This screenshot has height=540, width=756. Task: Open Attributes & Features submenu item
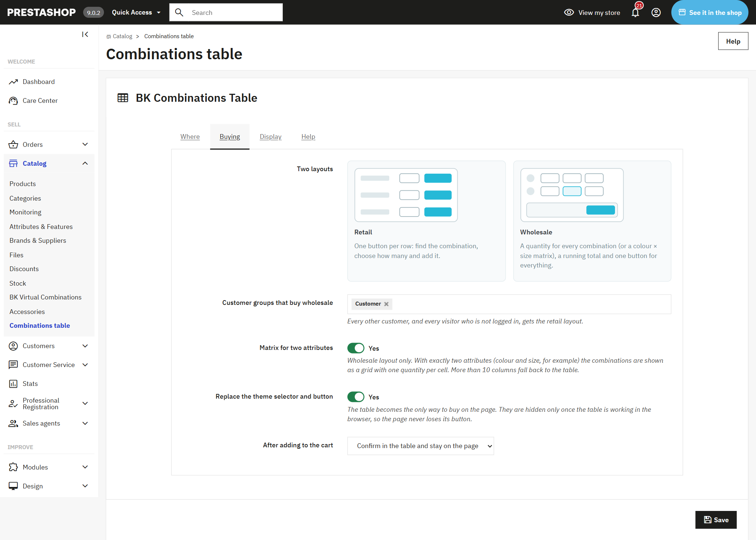[x=41, y=227]
